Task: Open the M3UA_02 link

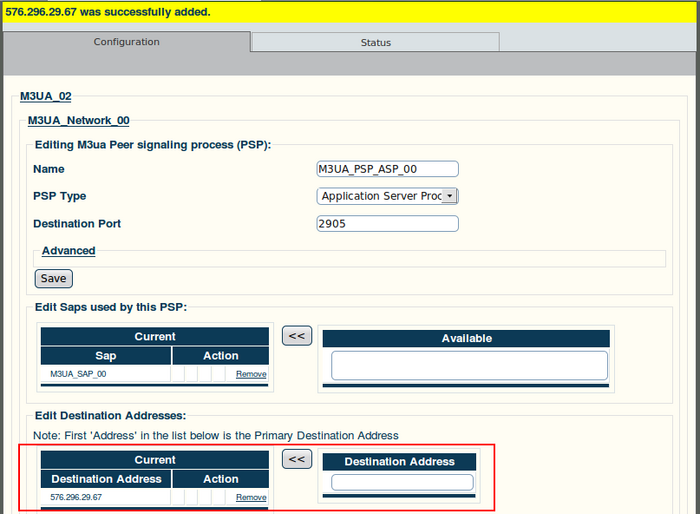Action: pos(46,96)
